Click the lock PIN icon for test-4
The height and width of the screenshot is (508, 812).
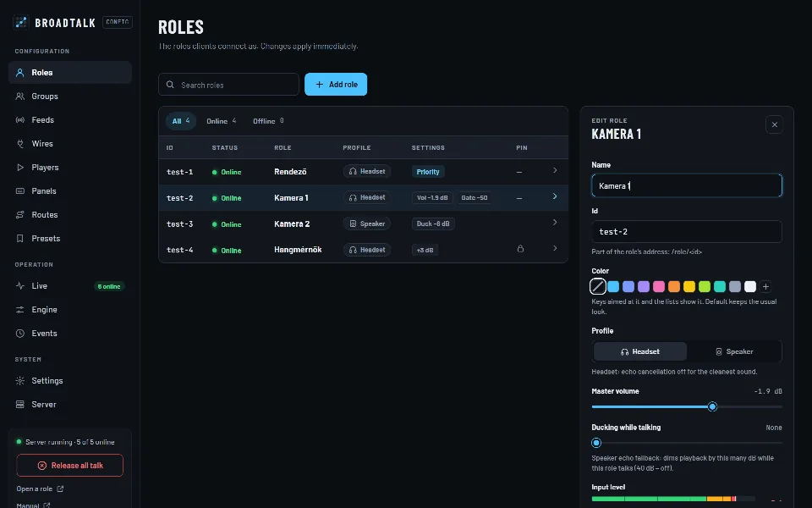(x=520, y=249)
